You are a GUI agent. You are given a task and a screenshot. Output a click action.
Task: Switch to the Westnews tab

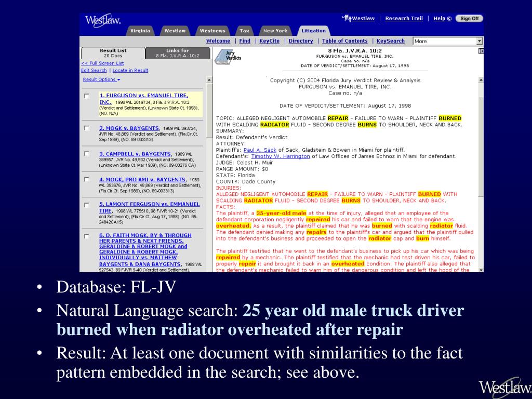(212, 31)
